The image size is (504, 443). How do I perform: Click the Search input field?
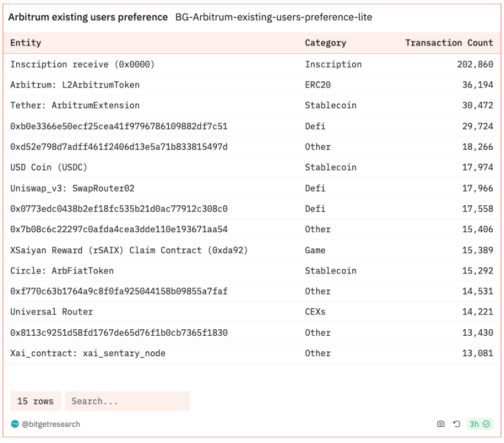point(127,401)
